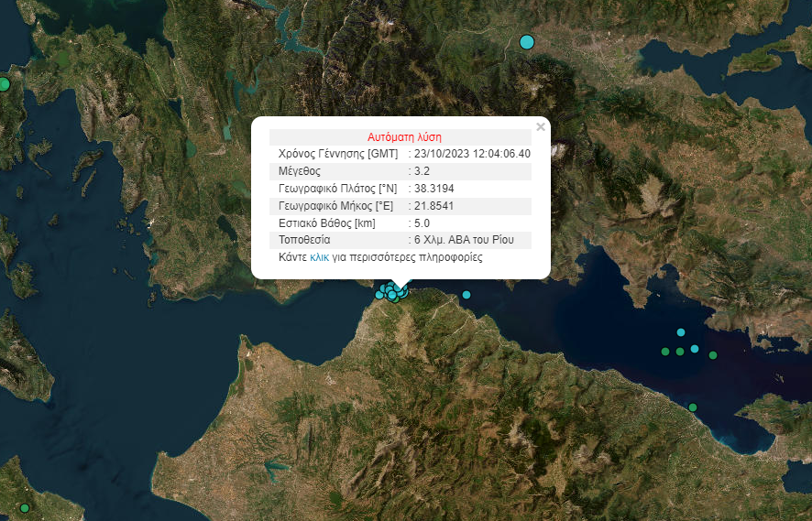Click the leftmost cyan marker of the Rio cluster
The image size is (812, 521).
[379, 295]
